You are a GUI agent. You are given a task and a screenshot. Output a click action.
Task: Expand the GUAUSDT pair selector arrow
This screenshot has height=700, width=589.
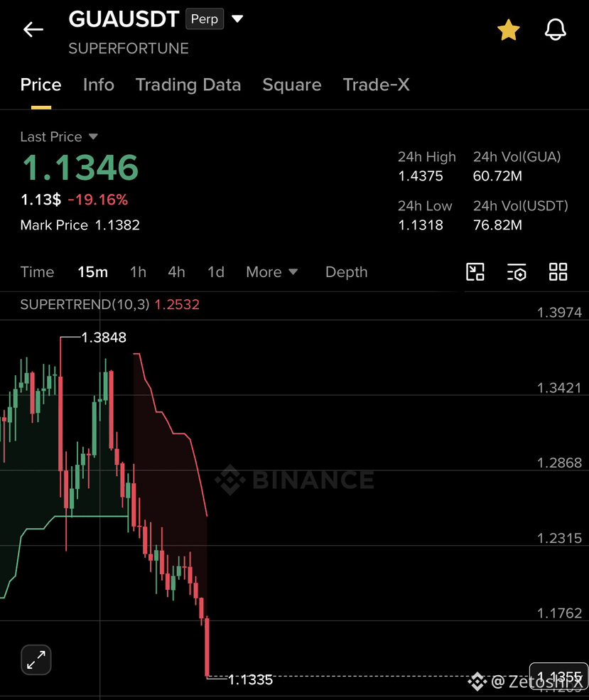tap(237, 18)
